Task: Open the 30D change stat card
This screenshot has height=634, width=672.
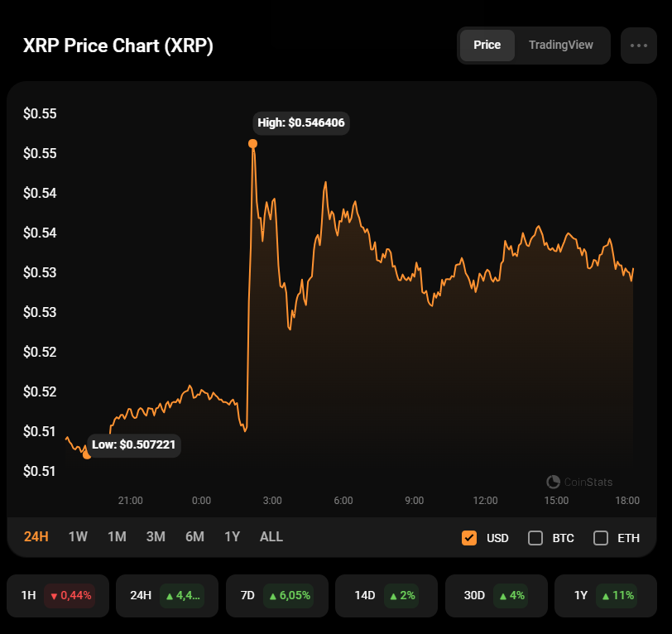Action: coord(497,595)
